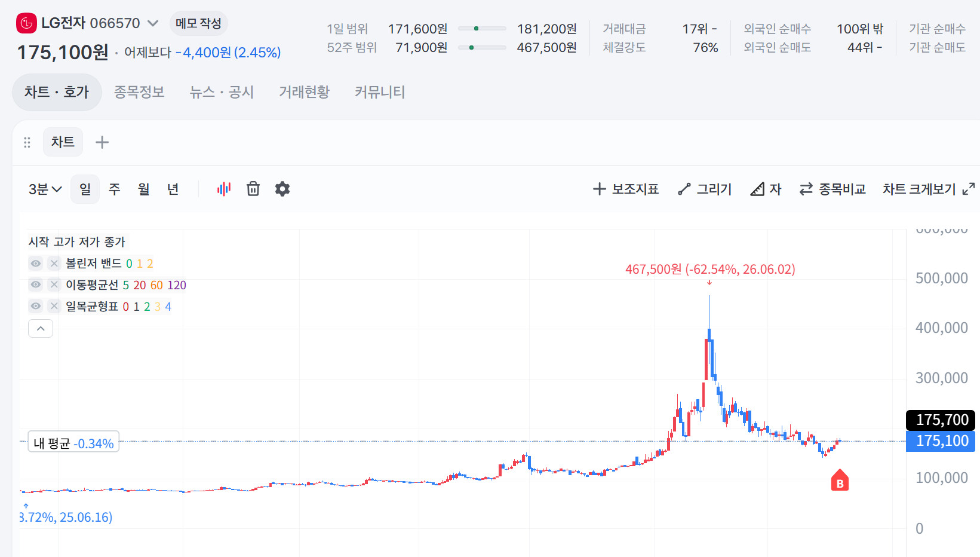This screenshot has width=980, height=557.
Task: Click the 1일 범위 range slider
Action: click(482, 29)
